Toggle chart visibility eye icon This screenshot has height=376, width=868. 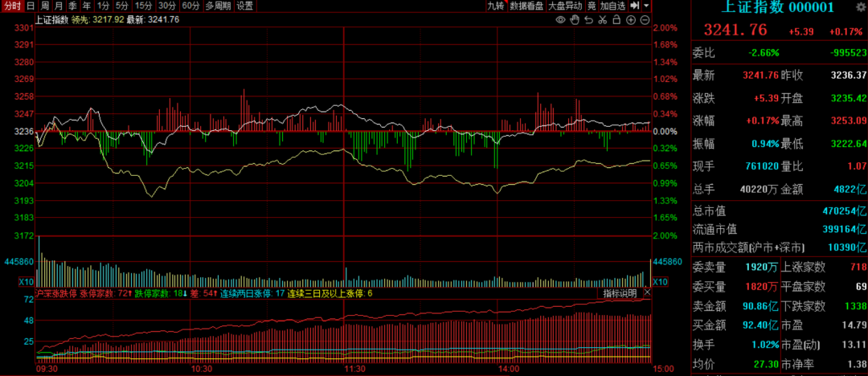[x=560, y=20]
